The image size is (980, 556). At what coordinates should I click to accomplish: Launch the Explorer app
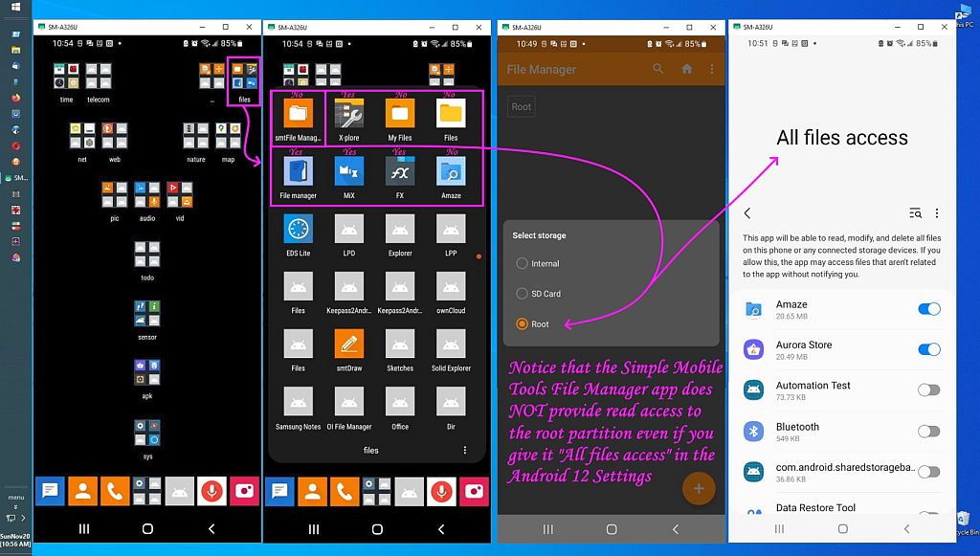400,230
